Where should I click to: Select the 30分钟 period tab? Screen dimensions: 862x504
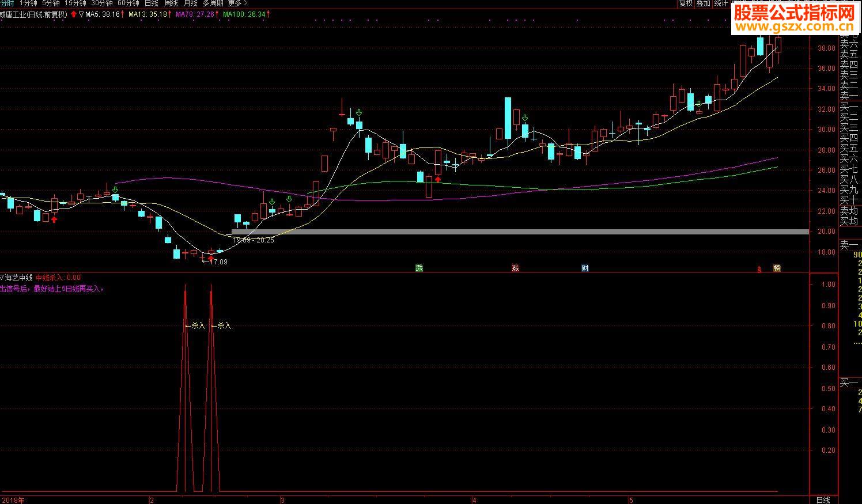102,3
